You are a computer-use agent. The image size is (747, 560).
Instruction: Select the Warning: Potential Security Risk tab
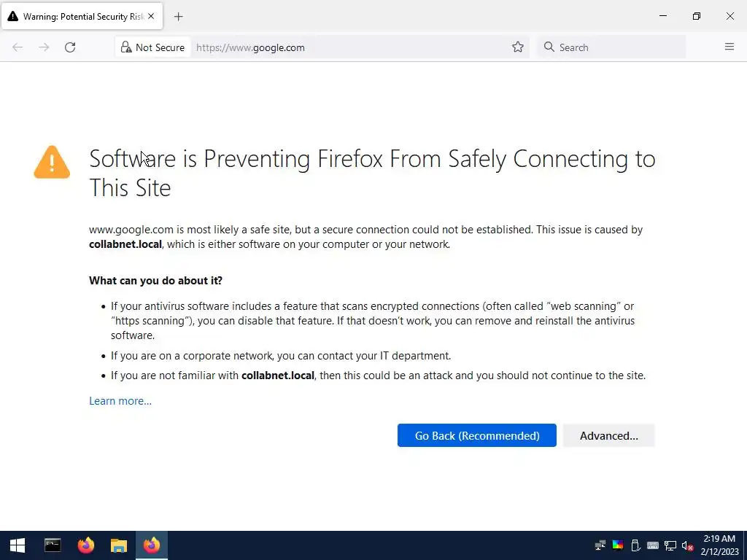pos(77,16)
